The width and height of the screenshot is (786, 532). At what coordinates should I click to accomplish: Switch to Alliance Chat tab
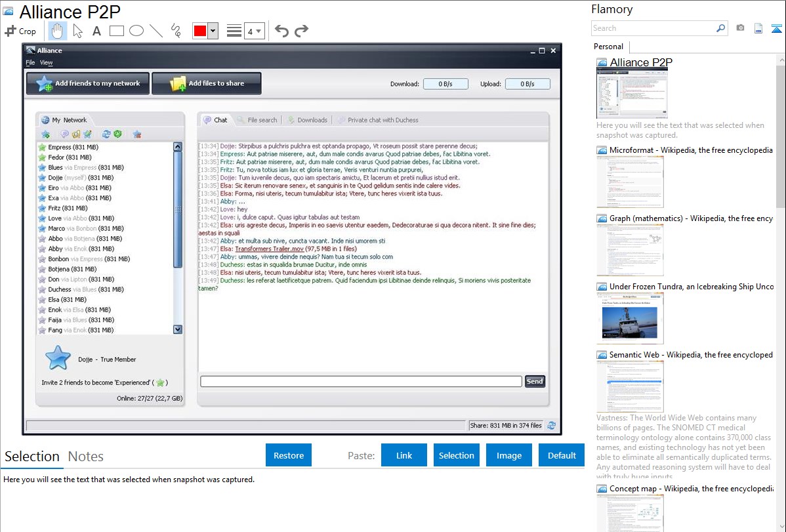click(x=215, y=120)
